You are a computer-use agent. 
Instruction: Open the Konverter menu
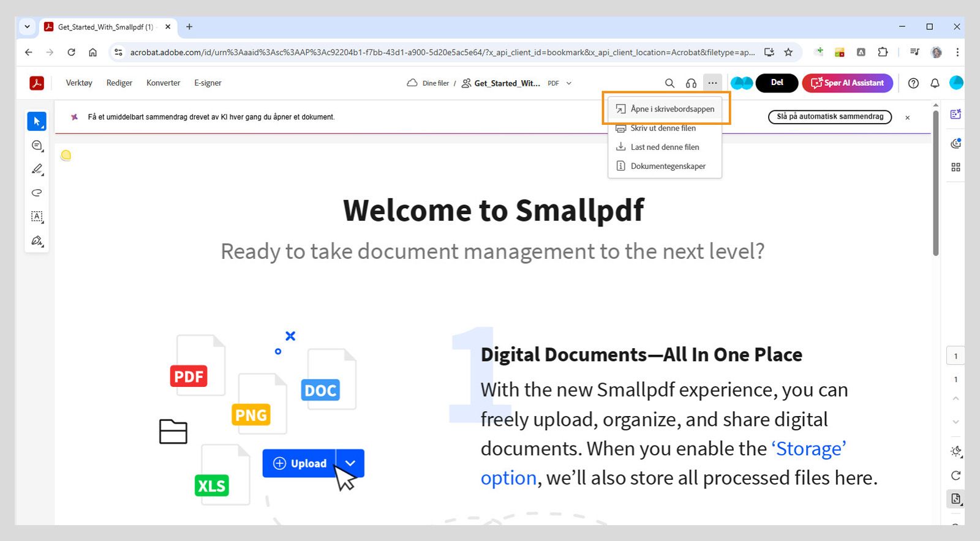164,83
